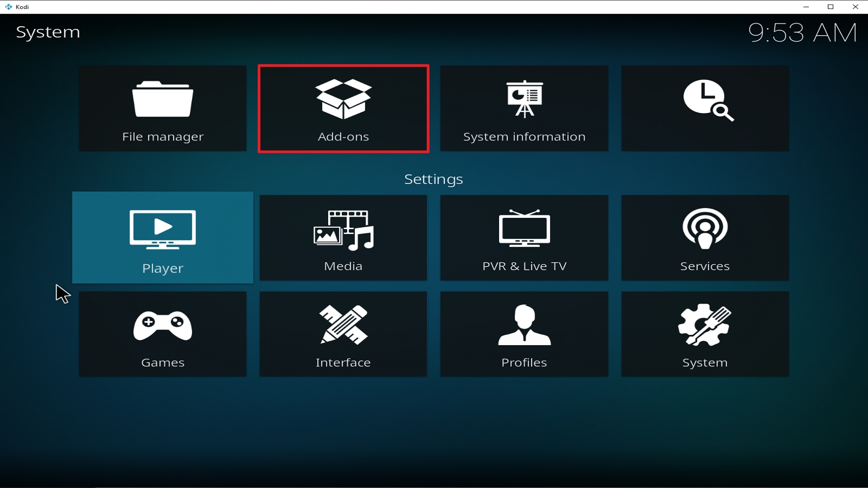Open the Add-ons box icon tile
This screenshot has width=868, height=488.
[x=344, y=108]
